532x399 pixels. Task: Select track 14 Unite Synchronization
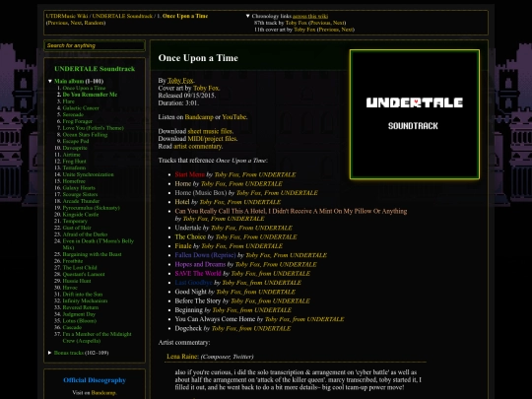(89, 174)
